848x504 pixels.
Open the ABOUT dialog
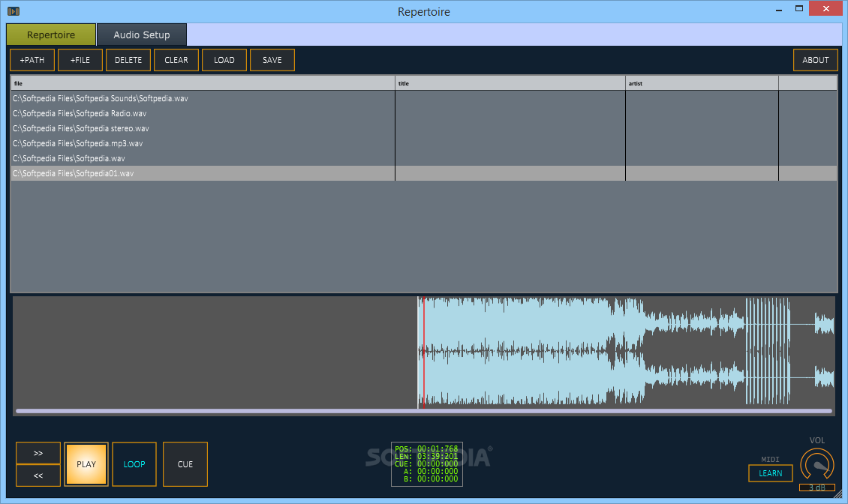816,60
